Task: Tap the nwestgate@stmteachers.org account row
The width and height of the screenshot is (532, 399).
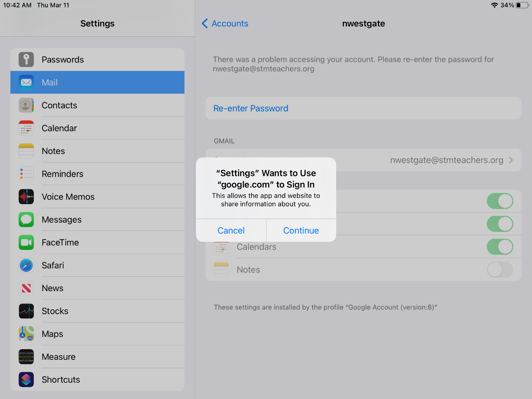Action: coord(363,160)
